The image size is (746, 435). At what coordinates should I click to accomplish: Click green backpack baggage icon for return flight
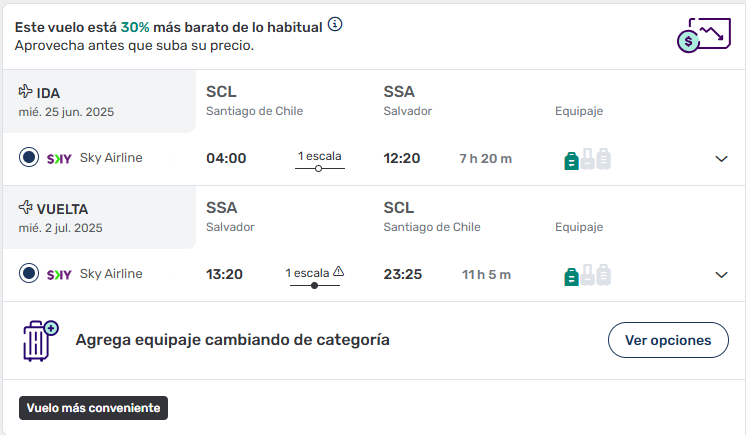pyautogui.click(x=571, y=277)
